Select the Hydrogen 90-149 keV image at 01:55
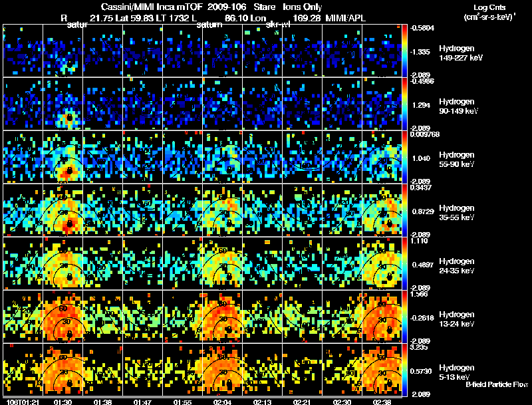This screenshot has height=405, width=532. (x=182, y=104)
